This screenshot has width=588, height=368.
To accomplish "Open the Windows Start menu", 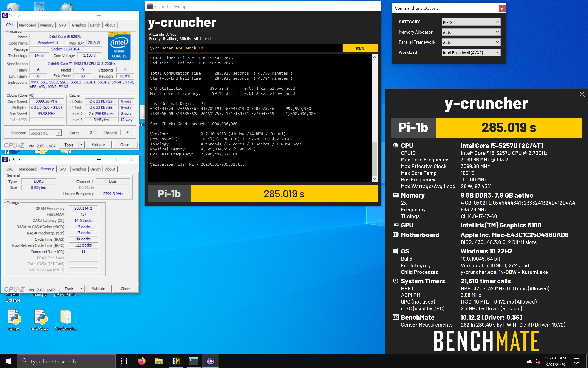I will (8, 361).
